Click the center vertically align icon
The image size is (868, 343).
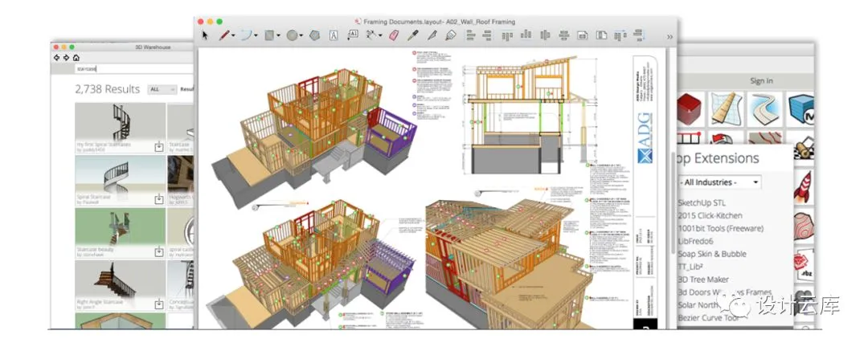click(545, 35)
